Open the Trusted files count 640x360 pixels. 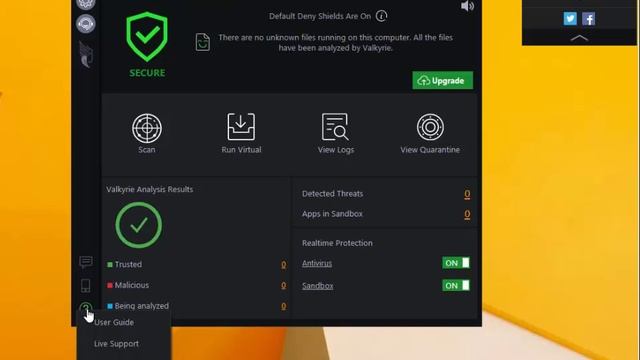click(283, 265)
